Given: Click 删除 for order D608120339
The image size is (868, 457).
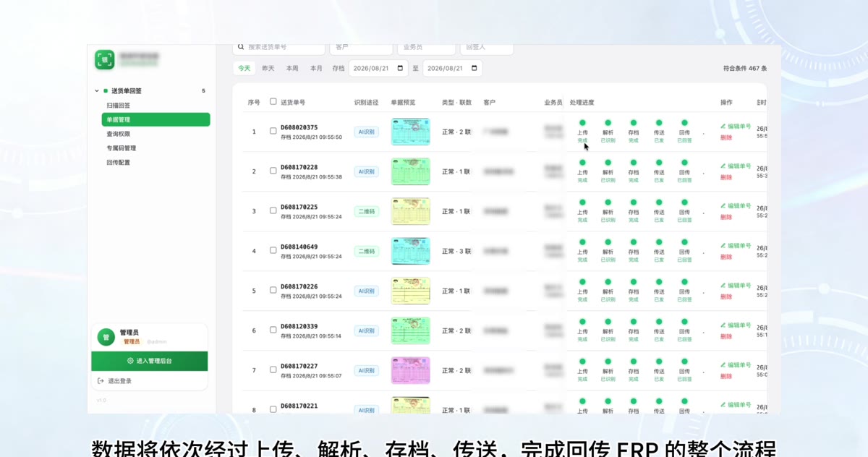Looking at the screenshot, I should tap(726, 336).
